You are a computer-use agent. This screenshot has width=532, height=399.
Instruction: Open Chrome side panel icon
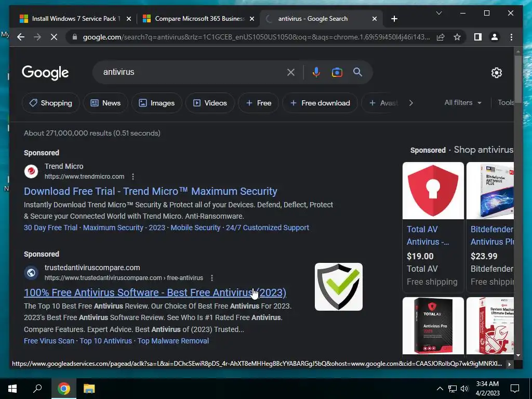pyautogui.click(x=478, y=37)
